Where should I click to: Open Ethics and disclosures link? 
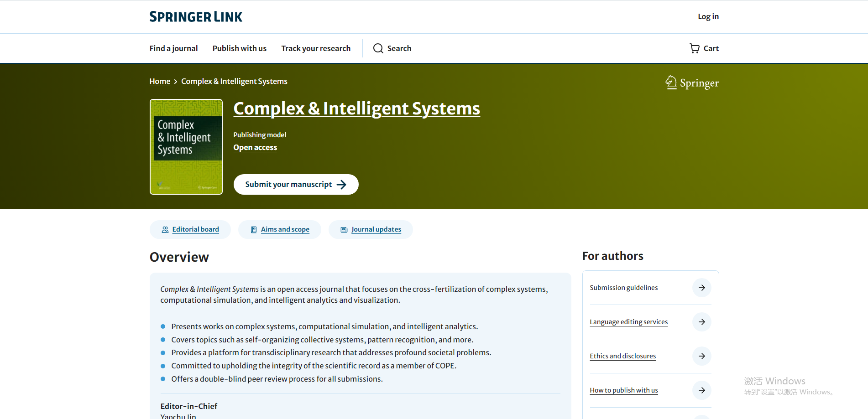(x=623, y=356)
